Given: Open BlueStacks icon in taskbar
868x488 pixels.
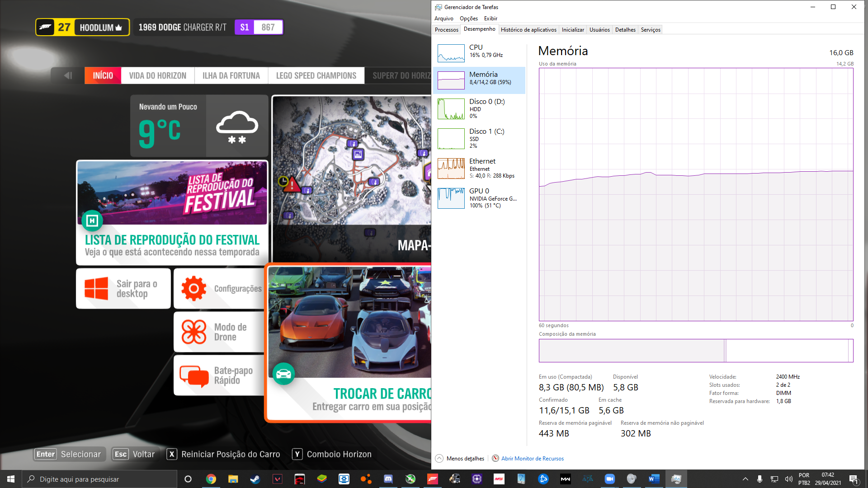Looking at the screenshot, I should [x=322, y=479].
